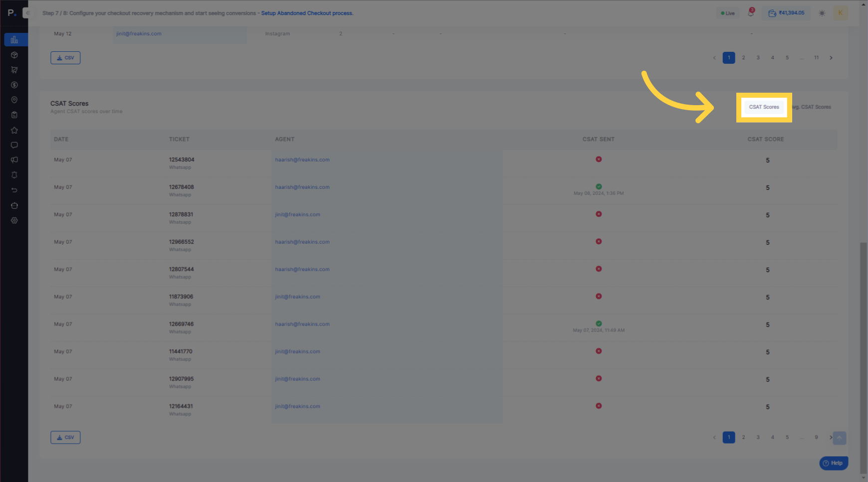Open the returns arrow icon in sidebar
The image size is (868, 482).
[14, 190]
